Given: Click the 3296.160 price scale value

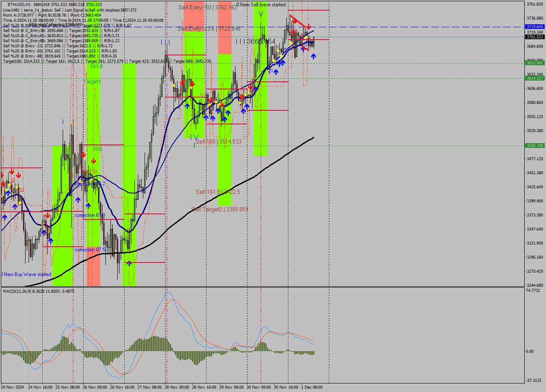Looking at the screenshot, I should click(x=535, y=257).
